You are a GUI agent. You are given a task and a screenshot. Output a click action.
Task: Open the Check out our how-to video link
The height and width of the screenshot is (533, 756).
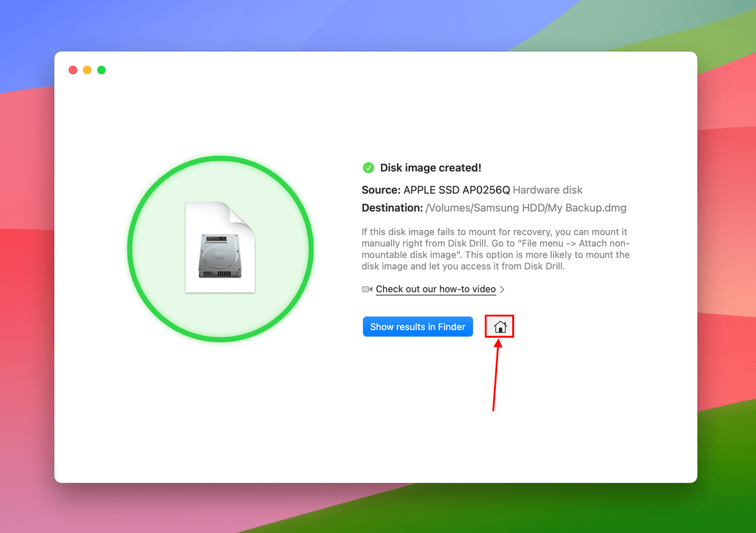pos(435,289)
